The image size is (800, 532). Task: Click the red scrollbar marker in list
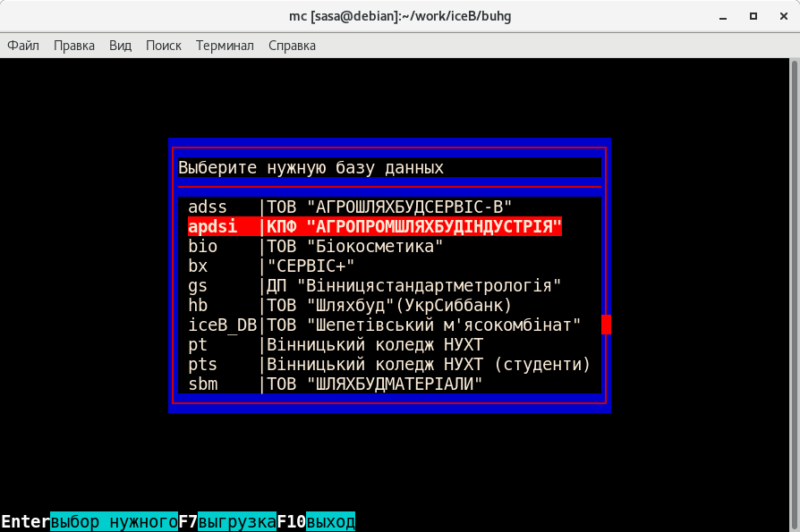coord(606,325)
